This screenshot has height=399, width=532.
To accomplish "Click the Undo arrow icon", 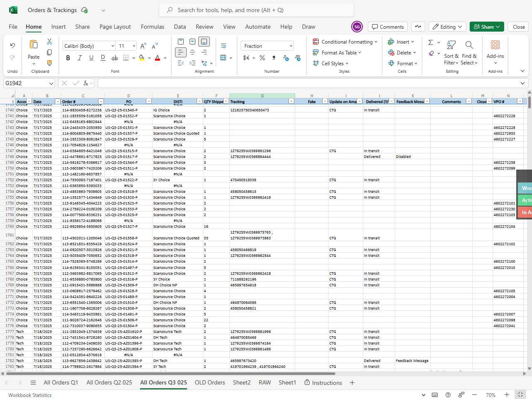I will (x=12, y=45).
